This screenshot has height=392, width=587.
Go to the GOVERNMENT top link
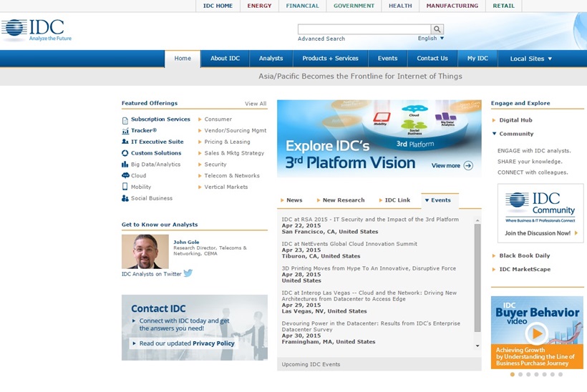(x=354, y=6)
